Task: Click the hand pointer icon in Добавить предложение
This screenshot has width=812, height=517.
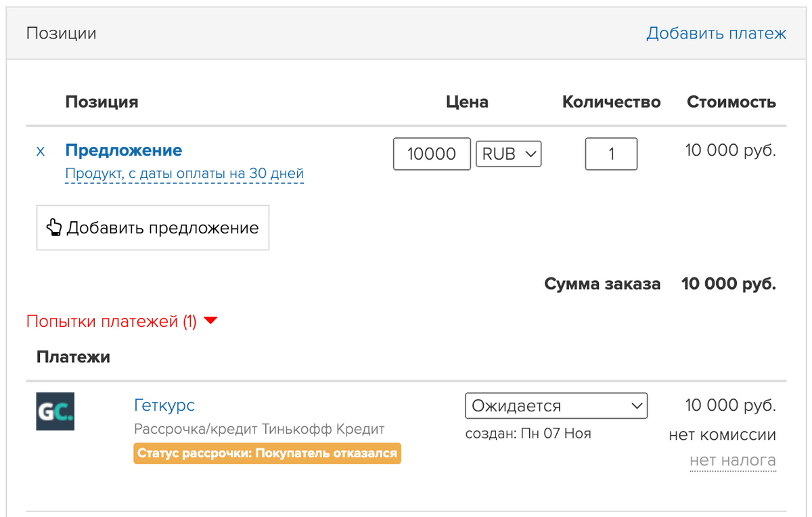Action: point(54,227)
